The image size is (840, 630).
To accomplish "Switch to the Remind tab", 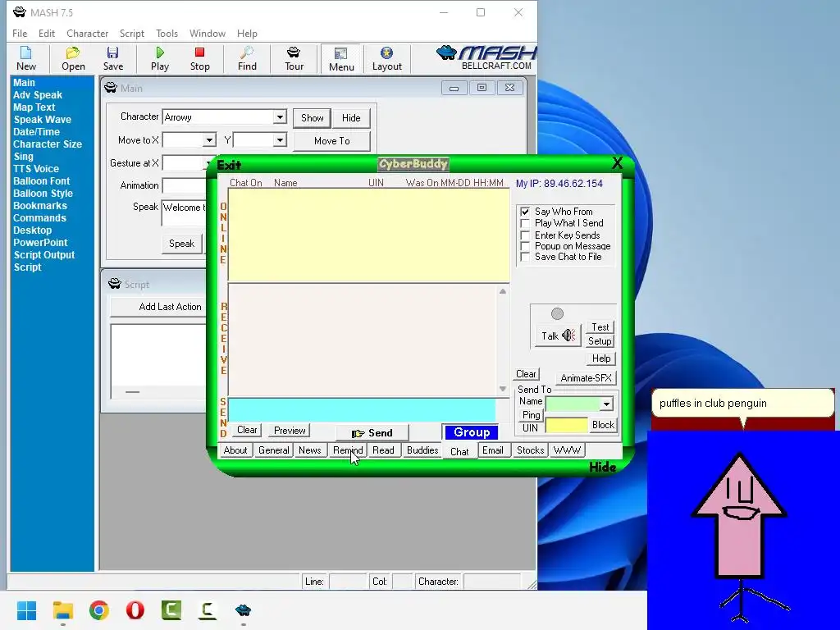I will pos(348,450).
